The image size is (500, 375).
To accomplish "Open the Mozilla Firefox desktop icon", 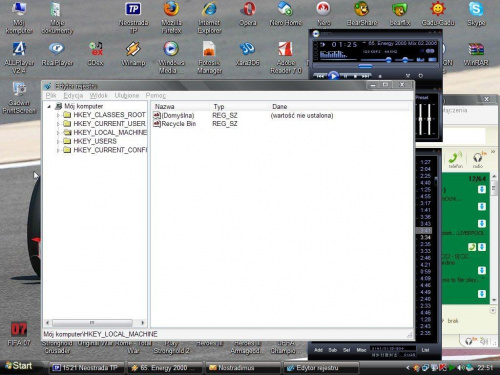I will 171,17.
